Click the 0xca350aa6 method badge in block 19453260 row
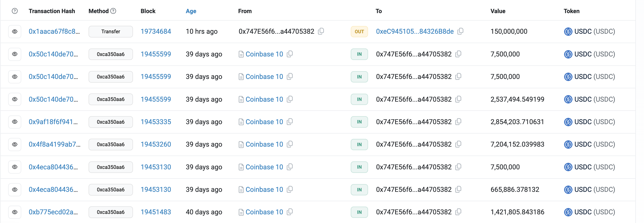 tap(111, 145)
